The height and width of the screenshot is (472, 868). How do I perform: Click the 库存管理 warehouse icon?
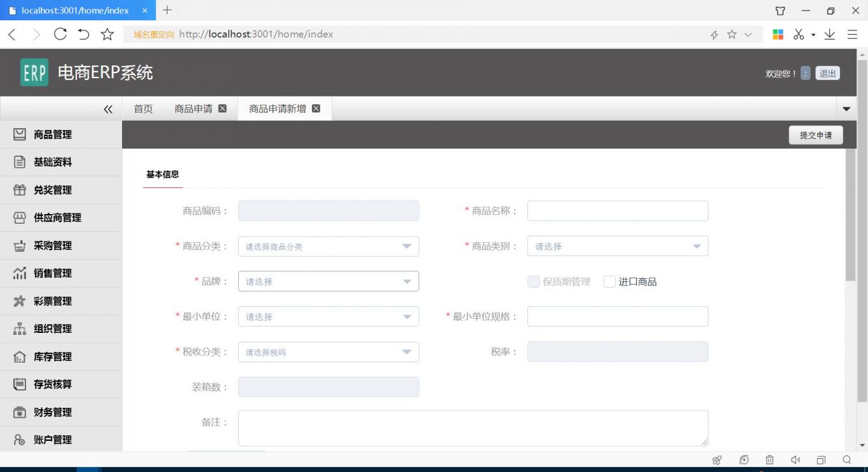click(20, 356)
